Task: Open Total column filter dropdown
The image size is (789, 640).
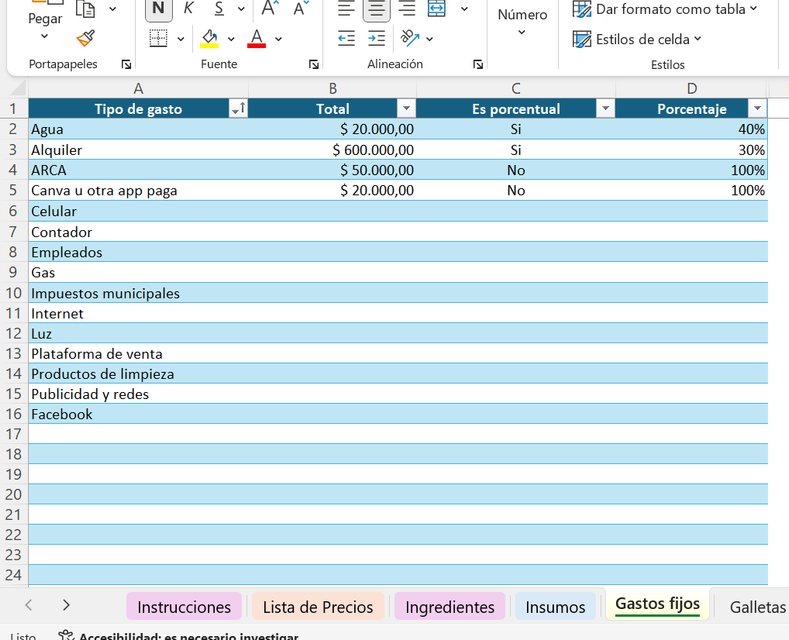Action: (406, 109)
